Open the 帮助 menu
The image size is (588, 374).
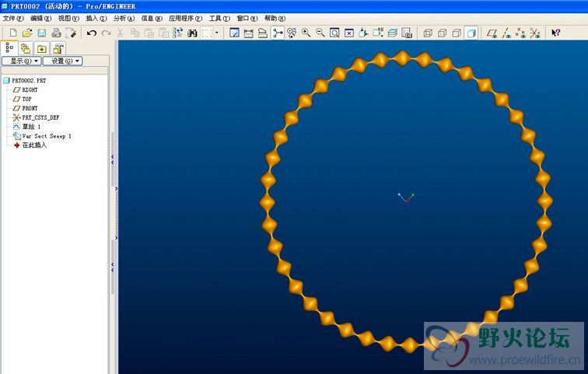click(275, 19)
